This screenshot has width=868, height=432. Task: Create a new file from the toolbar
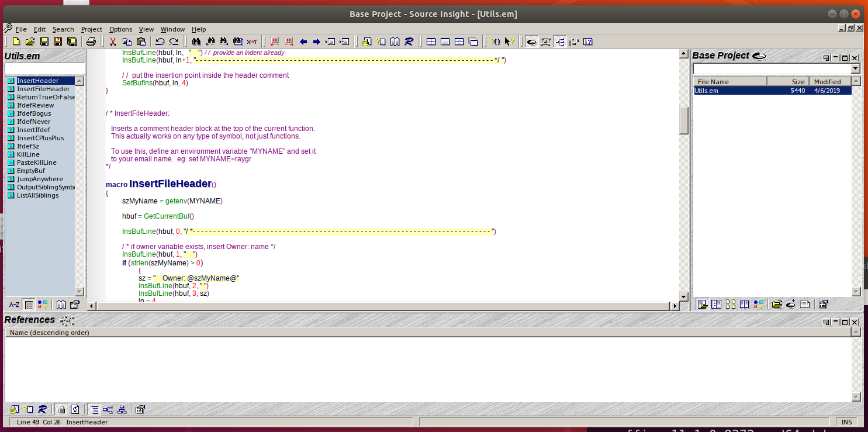tap(16, 42)
